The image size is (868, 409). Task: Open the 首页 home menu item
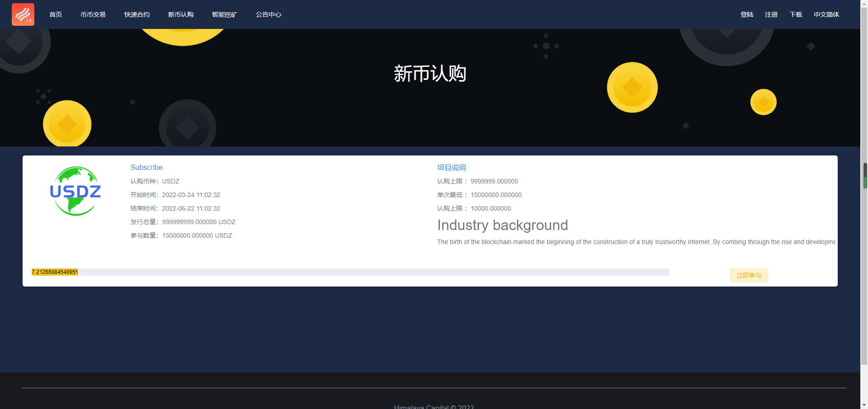click(56, 14)
